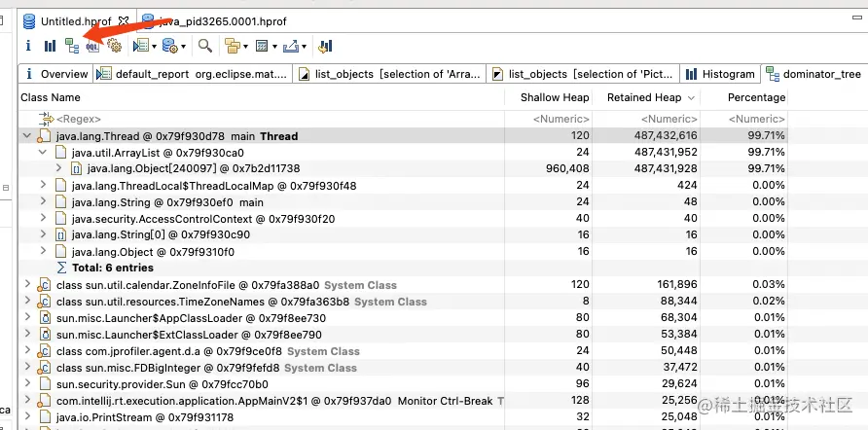This screenshot has height=430, width=868.
Task: Click the AppClassLoader object icon
Action: (46, 318)
